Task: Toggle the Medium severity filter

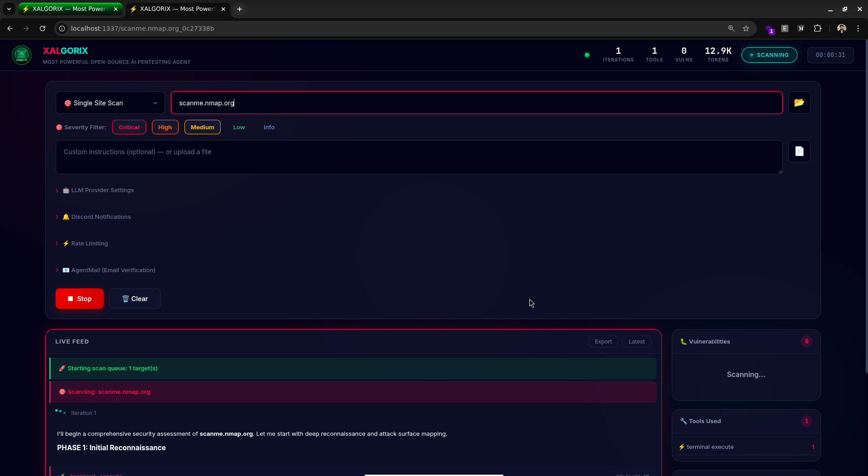Action: [x=203, y=127]
